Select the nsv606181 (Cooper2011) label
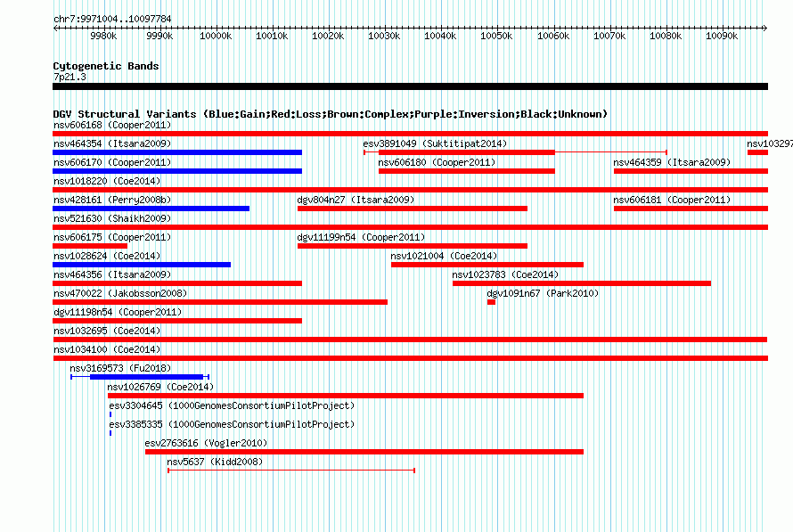 tap(672, 200)
